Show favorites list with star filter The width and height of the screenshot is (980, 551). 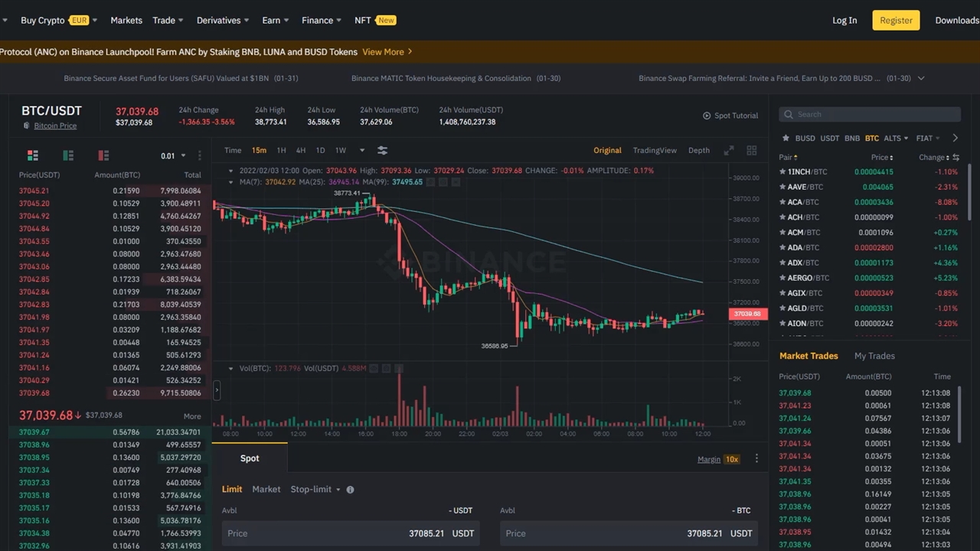pos(786,139)
